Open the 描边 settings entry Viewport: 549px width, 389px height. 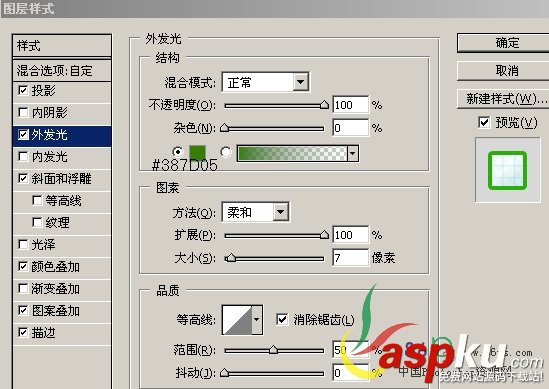[43, 333]
